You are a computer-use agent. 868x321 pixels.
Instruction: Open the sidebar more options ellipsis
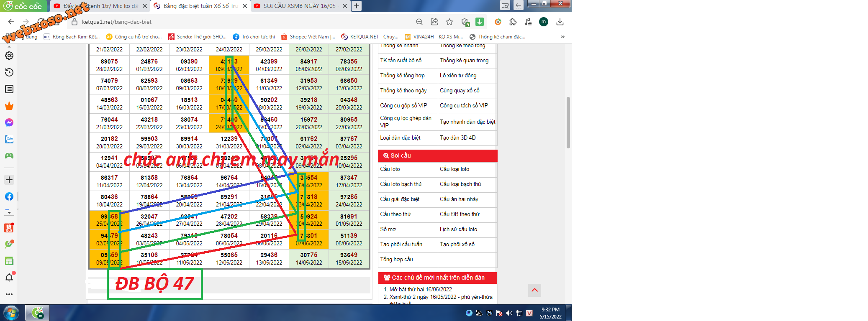pyautogui.click(x=9, y=294)
